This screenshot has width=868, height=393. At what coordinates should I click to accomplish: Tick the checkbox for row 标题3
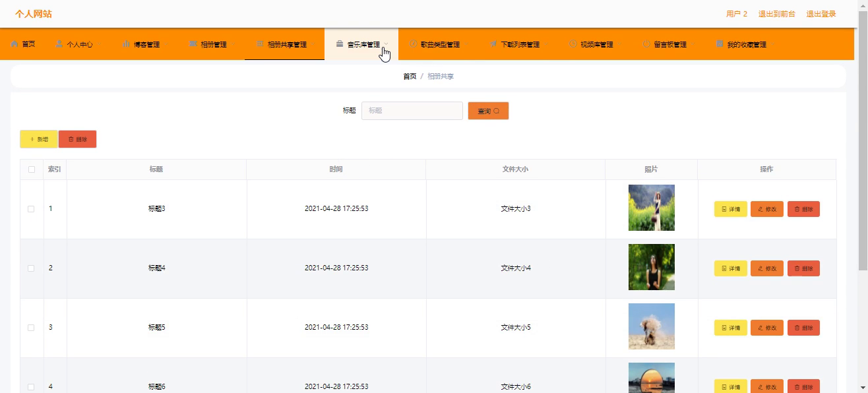31,209
